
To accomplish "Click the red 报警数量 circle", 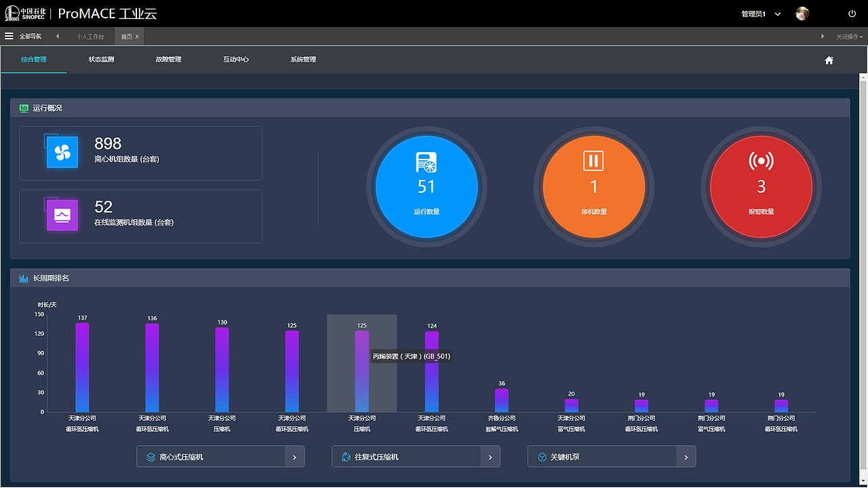I will [761, 187].
